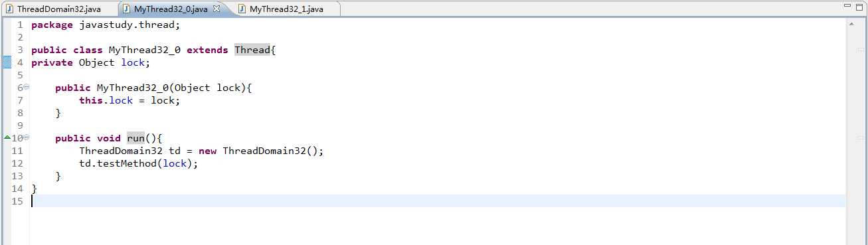Click "td.testMethod(lock);" on line 12

point(139,163)
